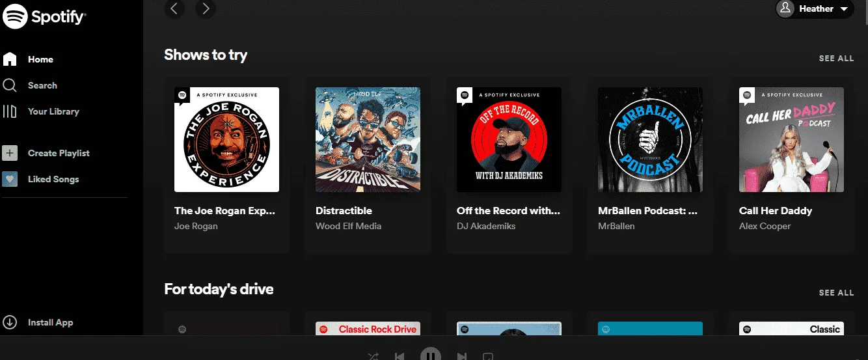Viewport: 868px width, 360px height.
Task: Click the Install App link
Action: (x=50, y=322)
